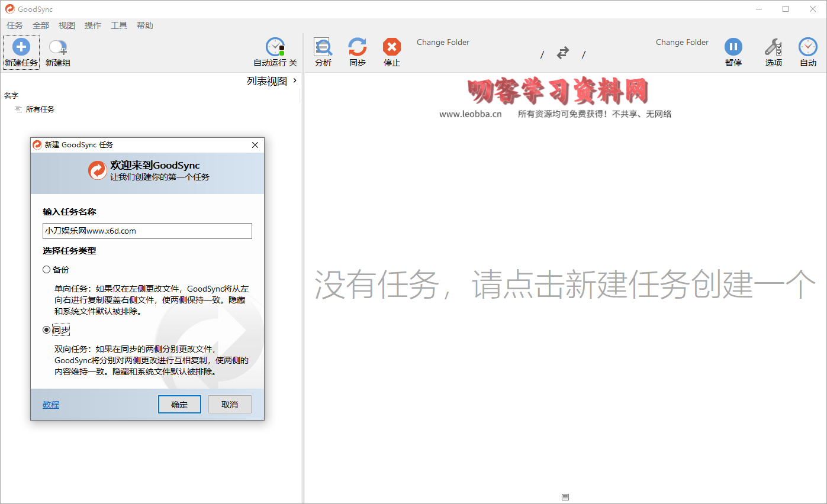Click the sync direction arrows between folders
This screenshot has width=827, height=504.
click(x=562, y=53)
